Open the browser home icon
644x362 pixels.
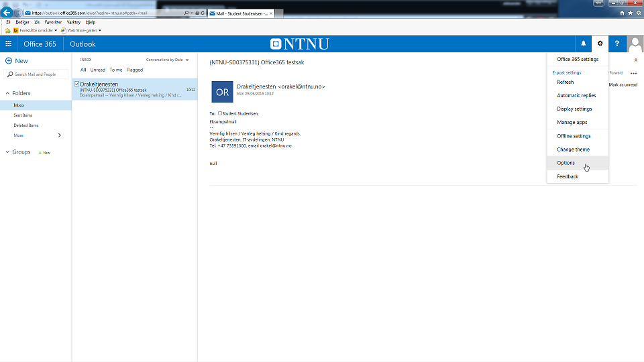click(x=623, y=13)
